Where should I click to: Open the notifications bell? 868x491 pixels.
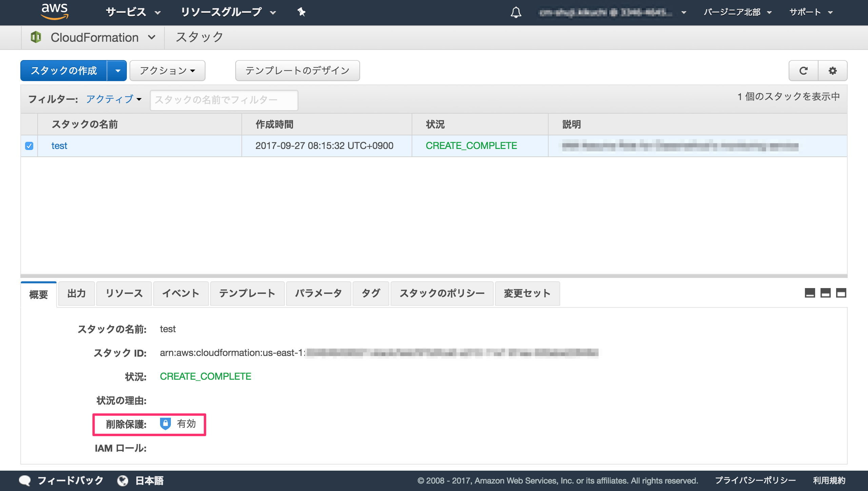point(516,12)
